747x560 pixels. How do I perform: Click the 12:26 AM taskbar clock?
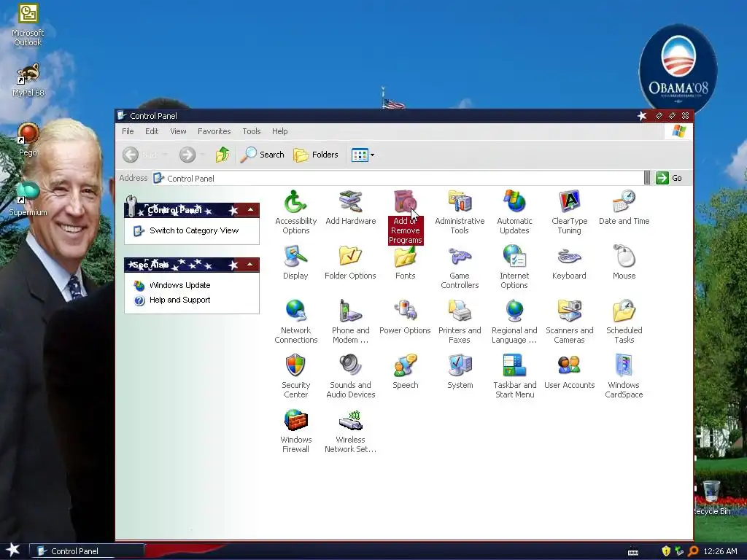(720, 551)
